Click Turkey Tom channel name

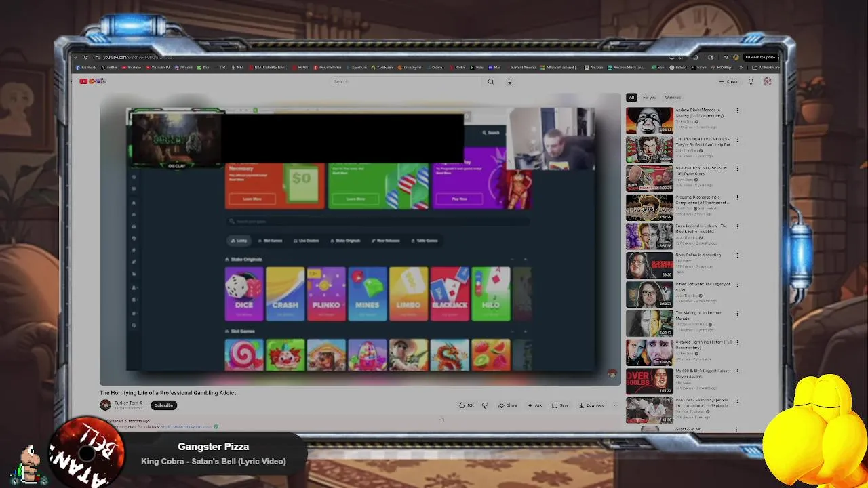pyautogui.click(x=126, y=403)
